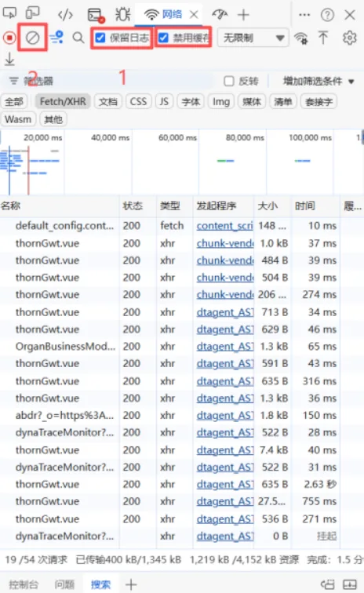Viewport: 364px width, 593px height.
Task: Open the 无限制 throttling dropdown
Action: click(x=253, y=38)
